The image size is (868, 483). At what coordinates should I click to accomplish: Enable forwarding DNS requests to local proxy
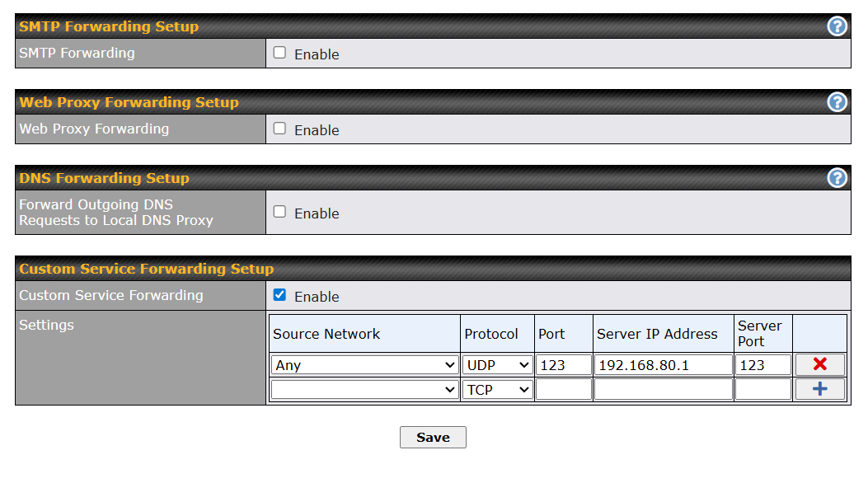[279, 212]
